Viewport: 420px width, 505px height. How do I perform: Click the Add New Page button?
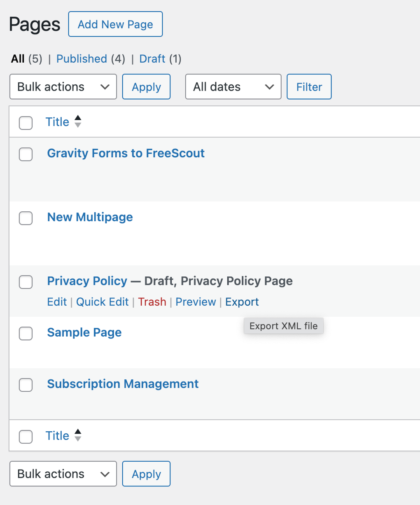coord(115,24)
